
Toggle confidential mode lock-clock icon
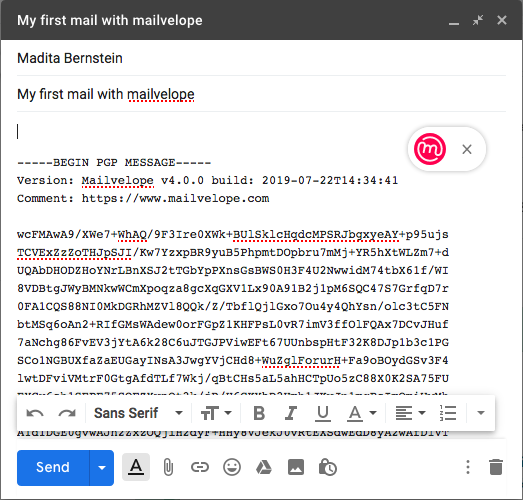coord(328,467)
